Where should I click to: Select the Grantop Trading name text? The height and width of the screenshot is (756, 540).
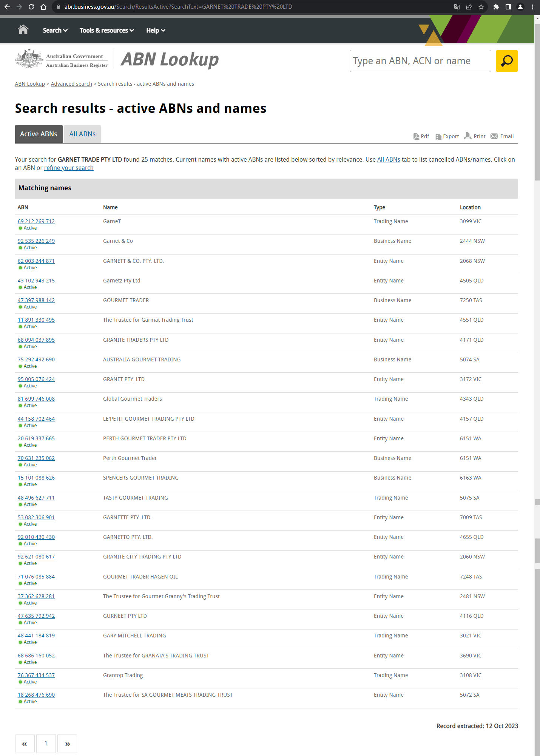[x=123, y=675]
